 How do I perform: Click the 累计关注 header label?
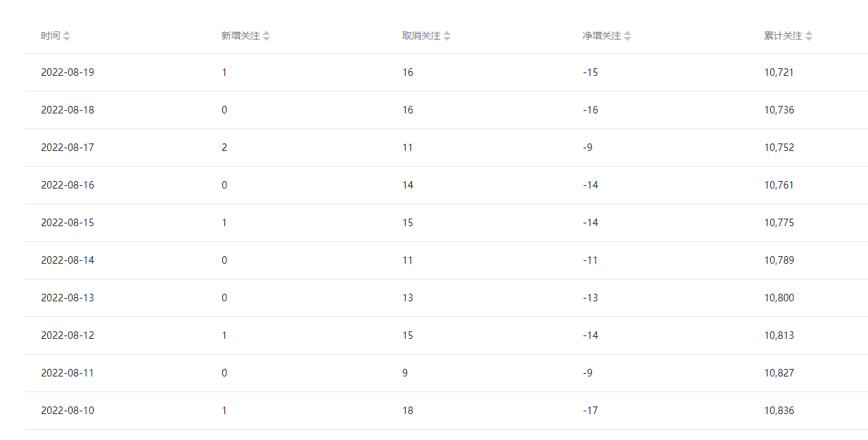[x=783, y=36]
